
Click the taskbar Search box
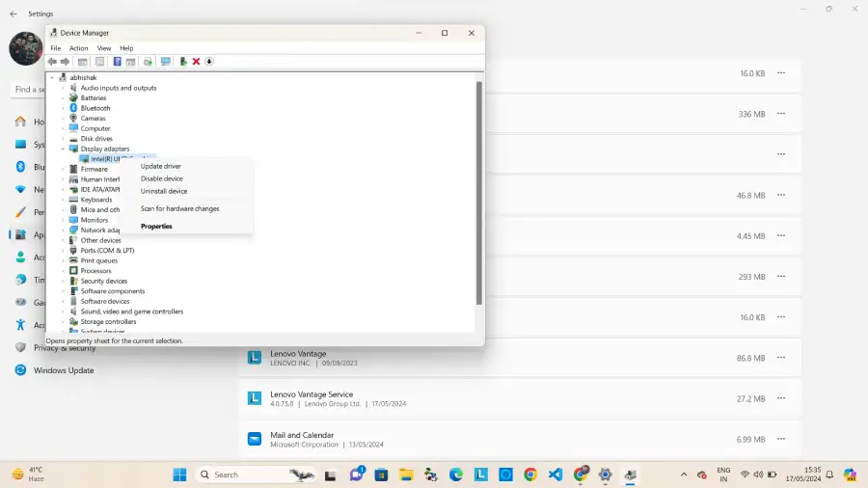pos(256,474)
